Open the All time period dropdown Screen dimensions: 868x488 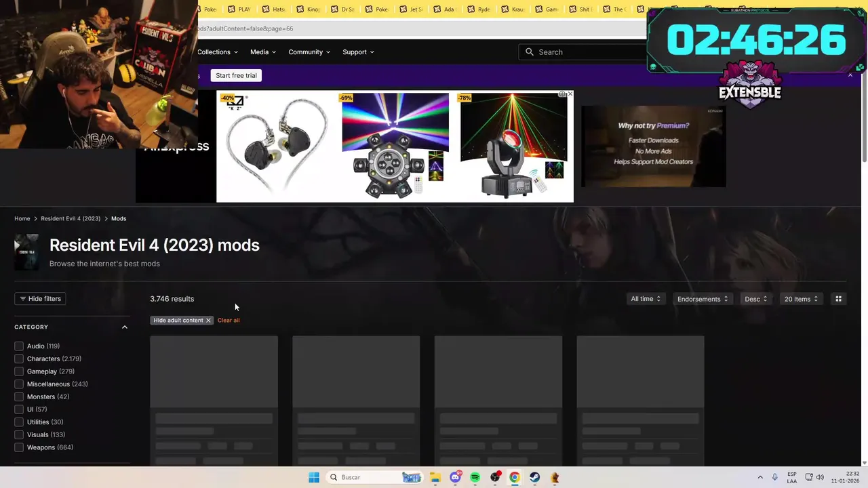click(646, 299)
